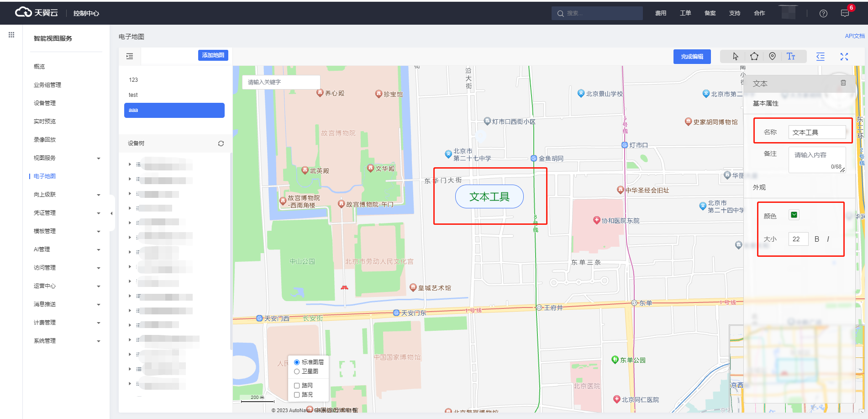Select the satellite map radio button
The image size is (868, 419).
[297, 371]
